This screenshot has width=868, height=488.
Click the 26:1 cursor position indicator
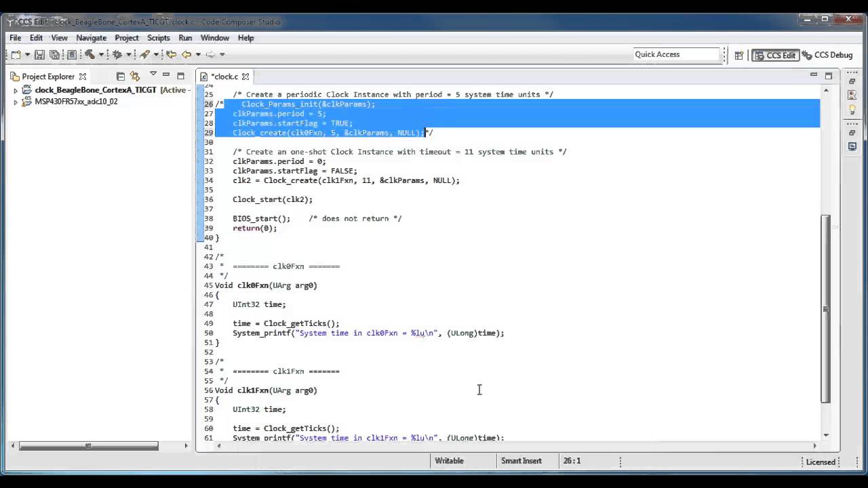click(x=572, y=461)
